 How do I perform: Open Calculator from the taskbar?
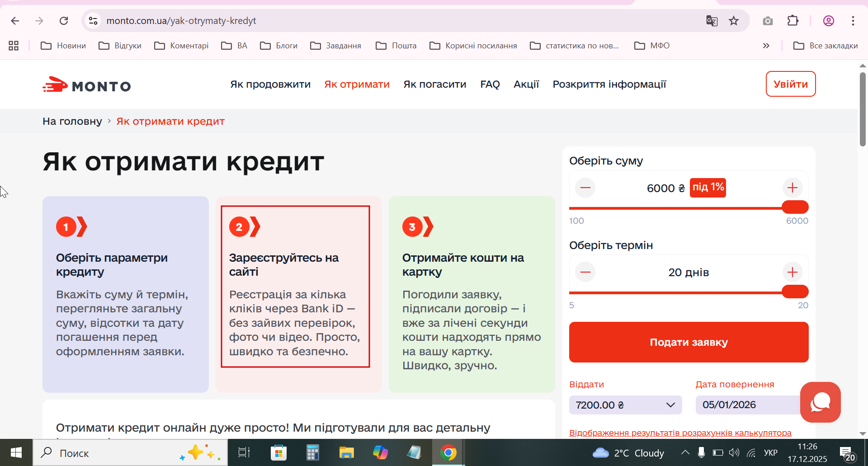(312, 452)
